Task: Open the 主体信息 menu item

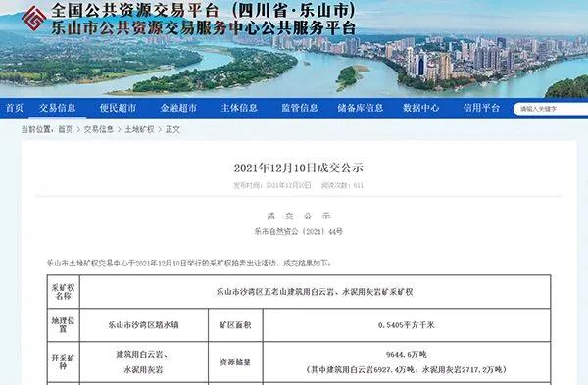Action: [239, 108]
